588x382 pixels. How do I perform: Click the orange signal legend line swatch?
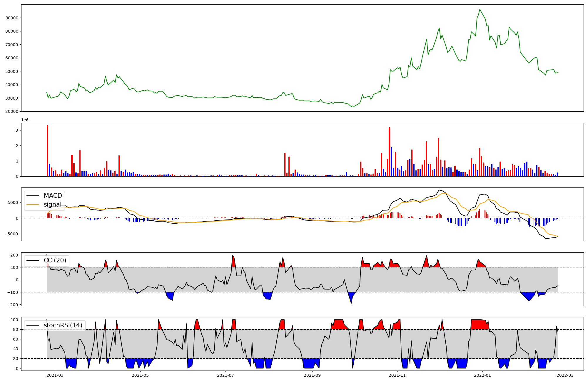click(32, 205)
